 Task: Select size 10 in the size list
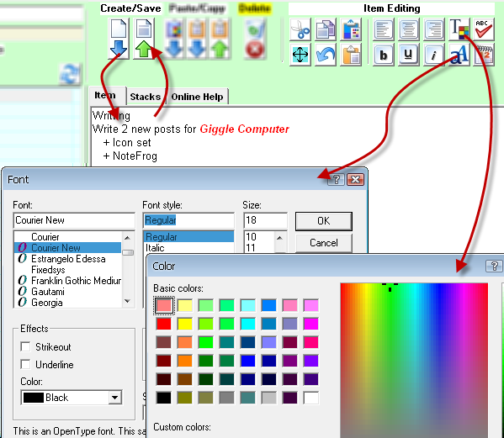(259, 237)
